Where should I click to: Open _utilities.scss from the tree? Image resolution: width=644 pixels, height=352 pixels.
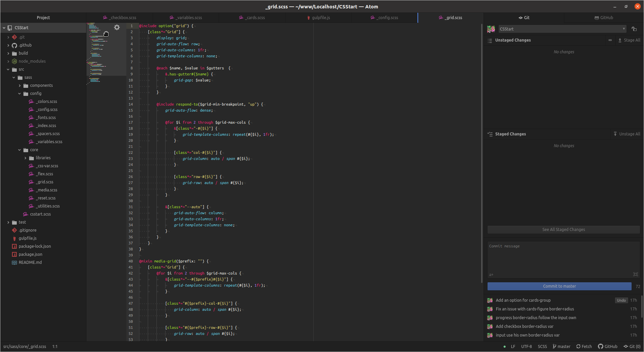pos(48,206)
